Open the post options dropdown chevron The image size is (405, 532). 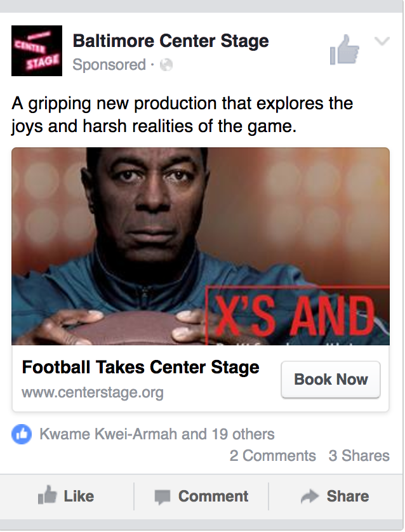382,42
